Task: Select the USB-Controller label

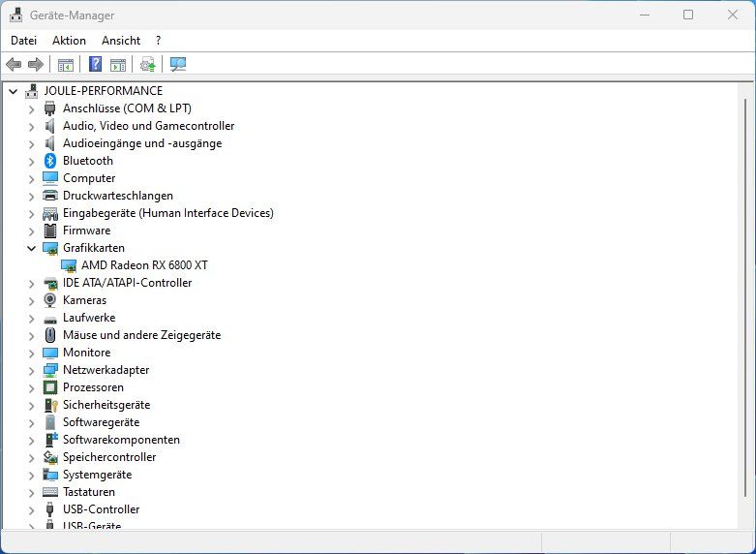Action: tap(102, 509)
